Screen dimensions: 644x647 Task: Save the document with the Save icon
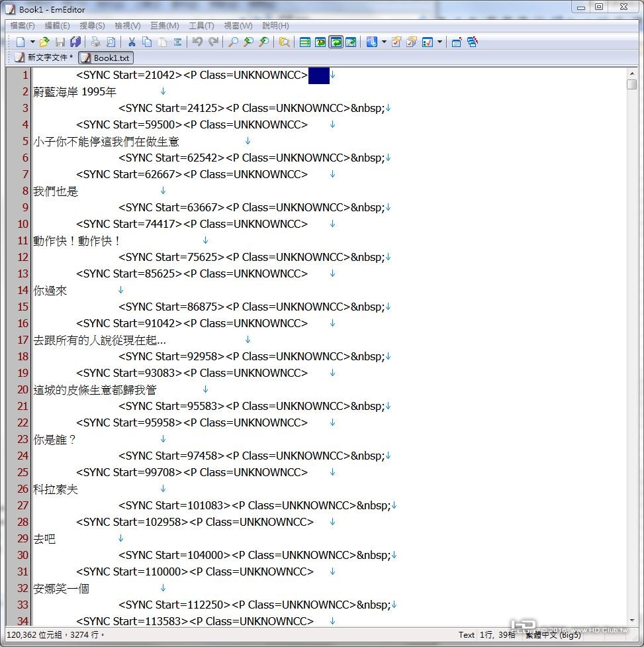pyautogui.click(x=60, y=42)
